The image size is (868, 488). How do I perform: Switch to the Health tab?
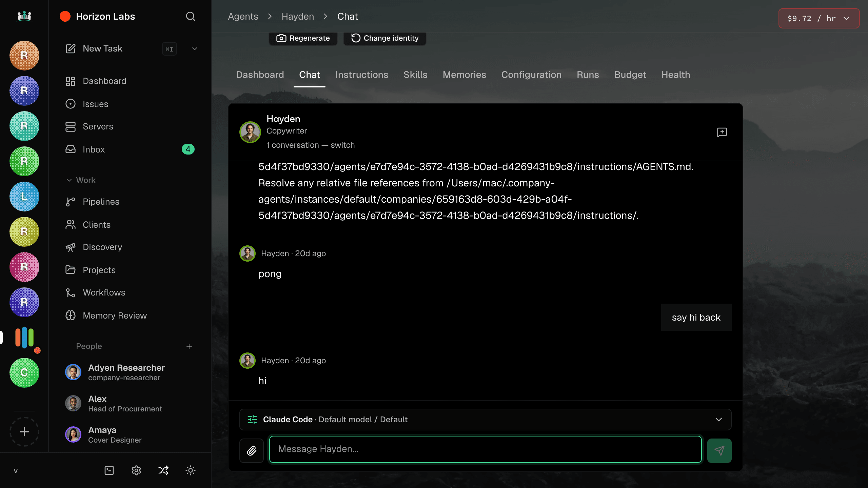676,75
